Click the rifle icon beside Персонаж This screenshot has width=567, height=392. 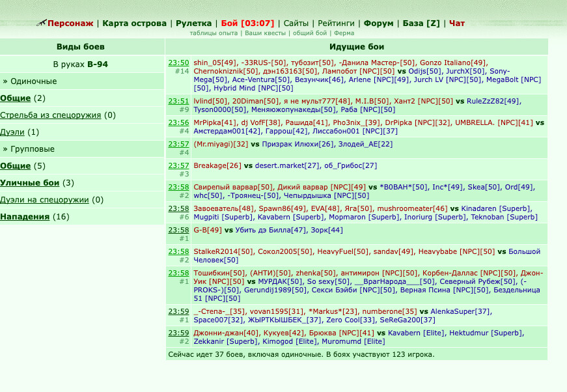pyautogui.click(x=41, y=23)
